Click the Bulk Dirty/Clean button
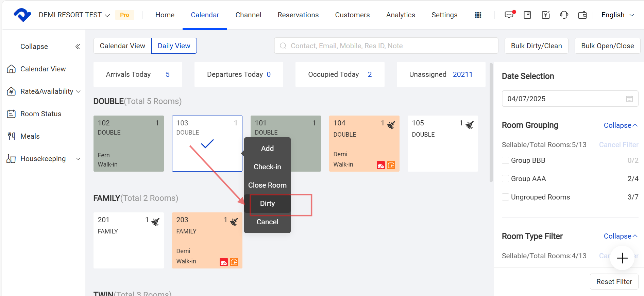 tap(536, 46)
